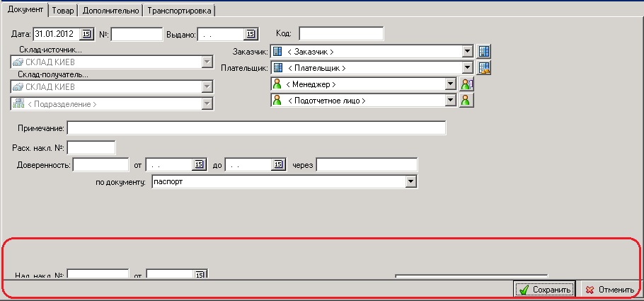Focus the Код input field
644x301 pixels.
[x=341, y=34]
